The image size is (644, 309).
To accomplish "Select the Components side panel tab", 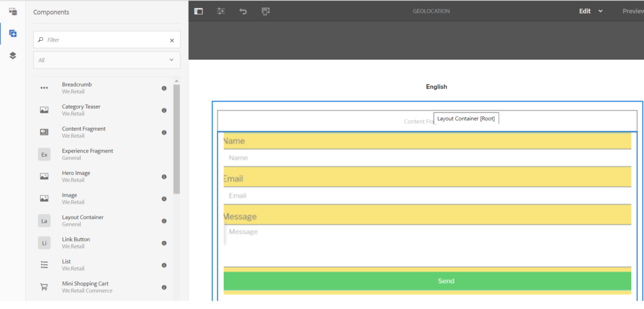I will click(x=13, y=33).
